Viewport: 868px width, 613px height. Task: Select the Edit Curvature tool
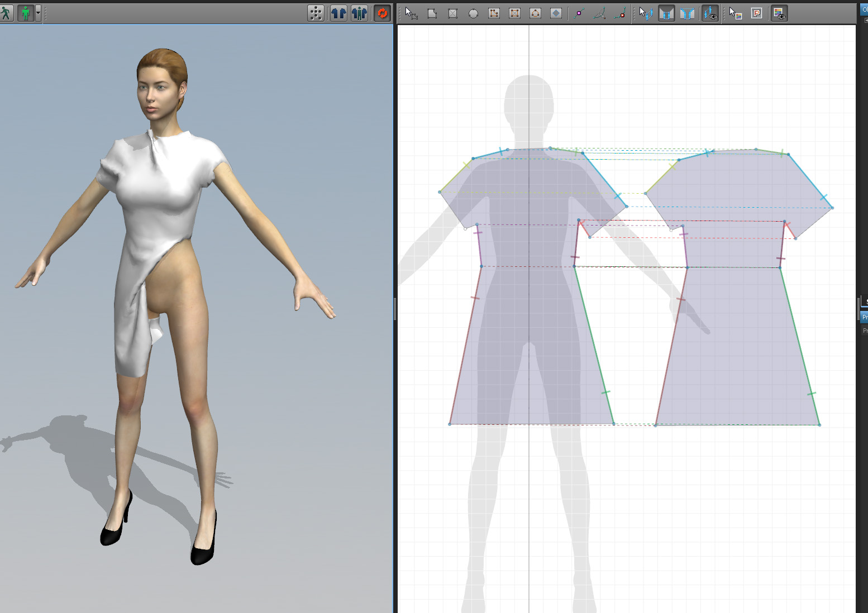point(599,13)
